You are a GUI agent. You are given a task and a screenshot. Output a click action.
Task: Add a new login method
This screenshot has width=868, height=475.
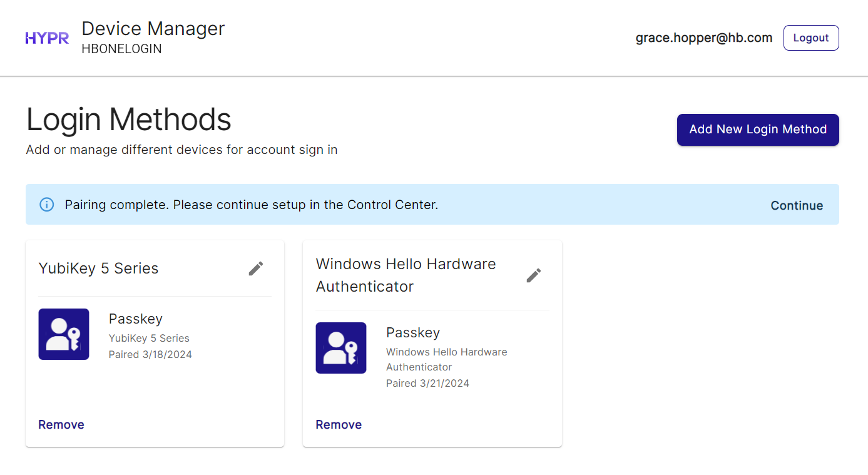tap(758, 130)
